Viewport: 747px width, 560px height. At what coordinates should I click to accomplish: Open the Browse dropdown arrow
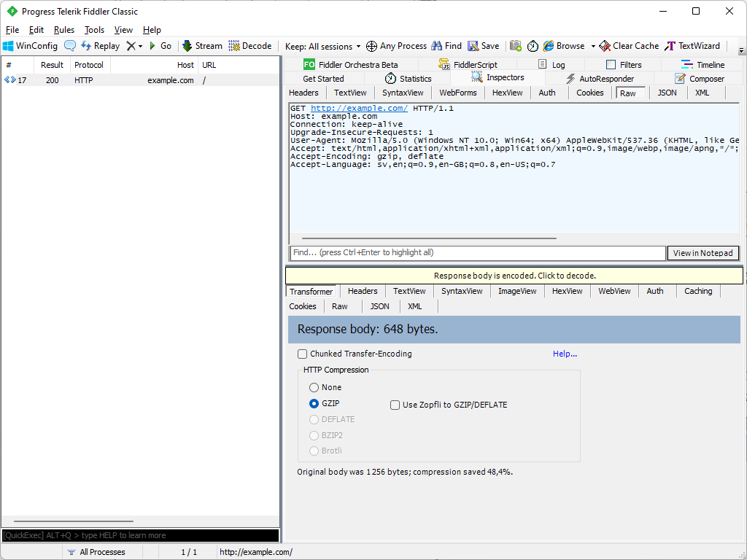pos(593,47)
